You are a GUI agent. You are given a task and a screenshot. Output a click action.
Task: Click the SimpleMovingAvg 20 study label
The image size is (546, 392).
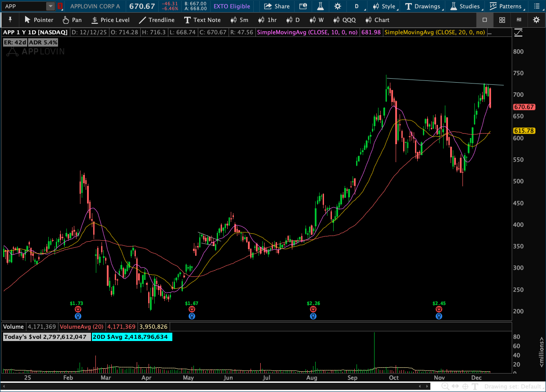[434, 33]
